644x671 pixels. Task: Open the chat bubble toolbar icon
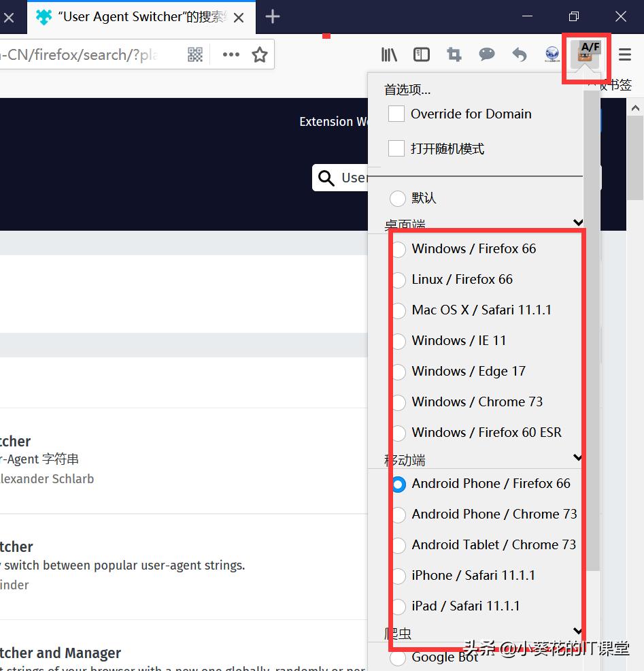[x=487, y=54]
